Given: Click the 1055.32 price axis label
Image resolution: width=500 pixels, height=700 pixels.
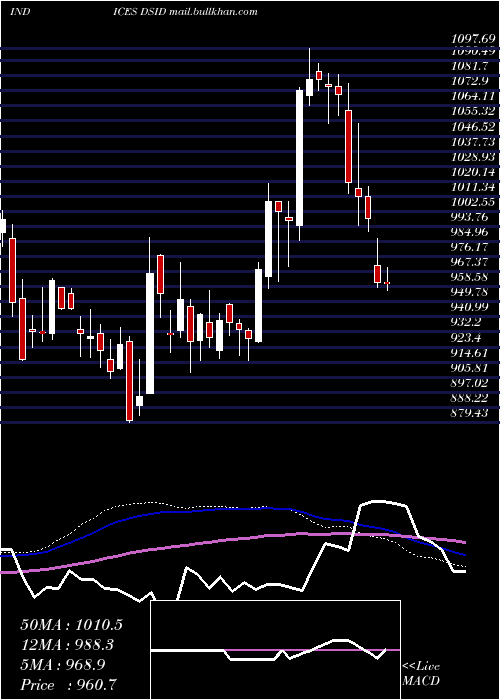Looking at the screenshot, I should pyautogui.click(x=473, y=112).
